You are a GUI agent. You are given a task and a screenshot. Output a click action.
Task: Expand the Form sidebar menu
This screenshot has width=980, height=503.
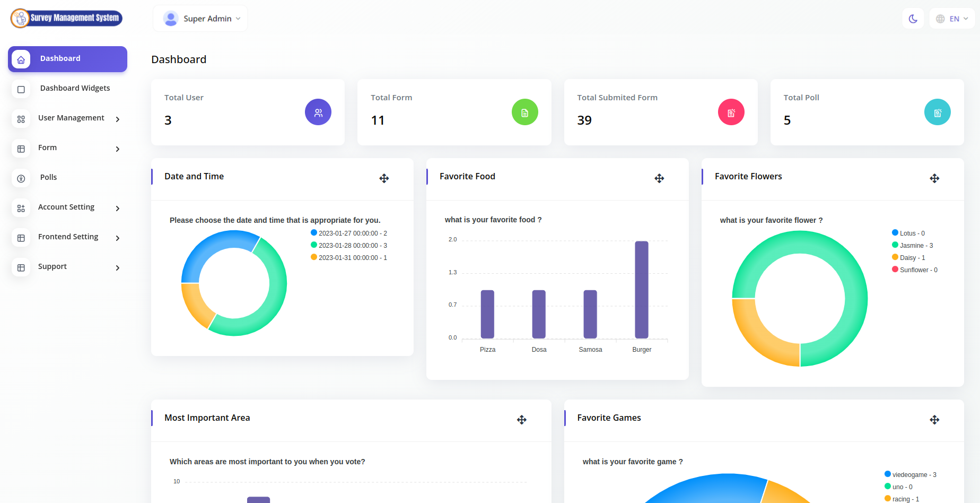(x=67, y=148)
